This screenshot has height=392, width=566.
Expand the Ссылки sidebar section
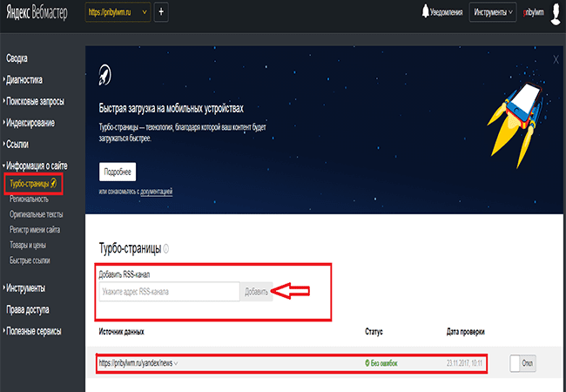click(17, 145)
